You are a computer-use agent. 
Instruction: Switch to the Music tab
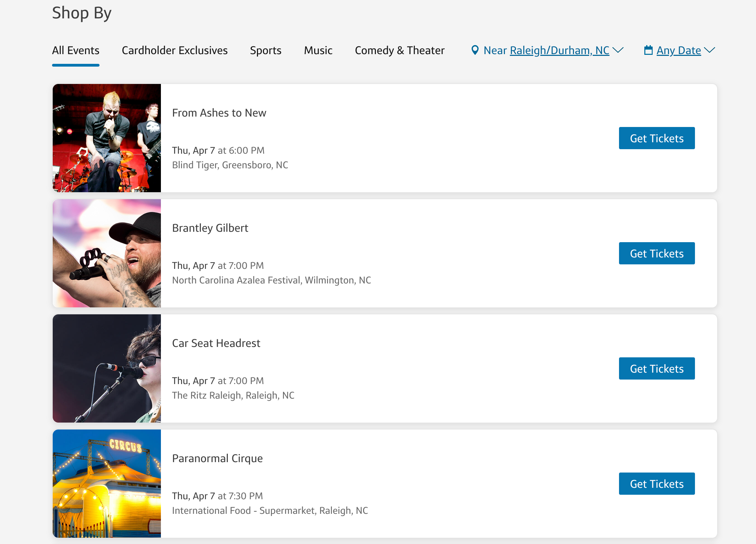click(x=318, y=51)
